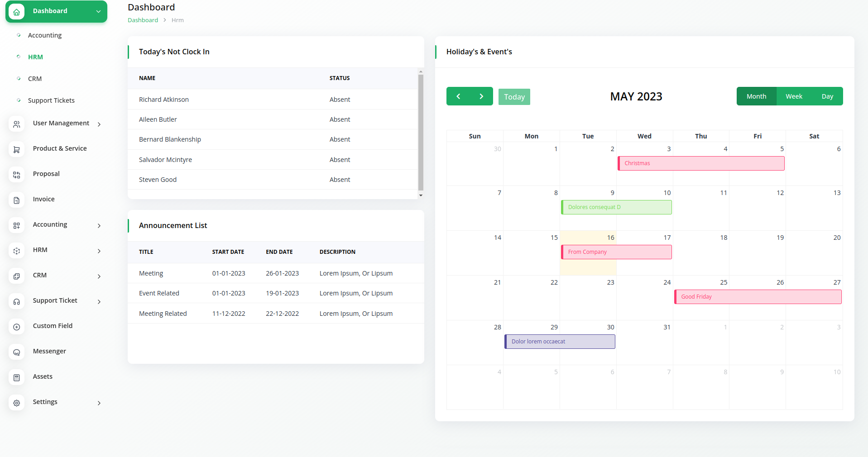Click the Support Ticket headset icon
Viewport: 868px width, 457px height.
coord(17,301)
